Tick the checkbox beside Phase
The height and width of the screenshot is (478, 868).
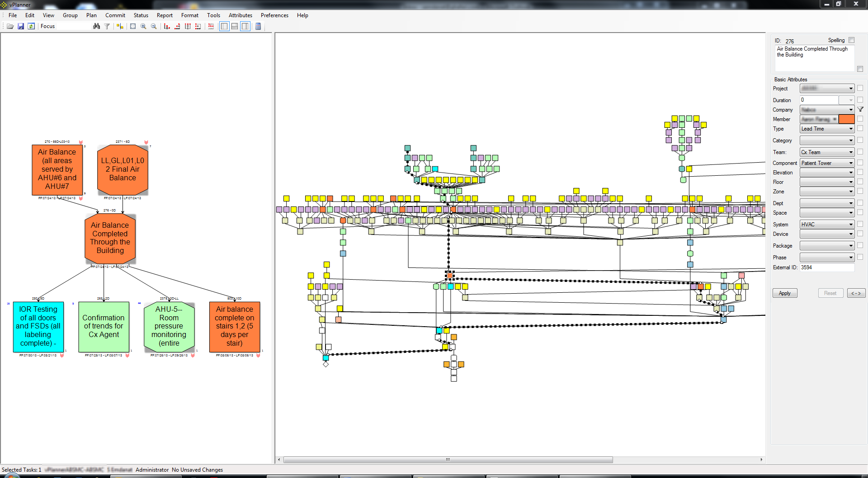860,257
